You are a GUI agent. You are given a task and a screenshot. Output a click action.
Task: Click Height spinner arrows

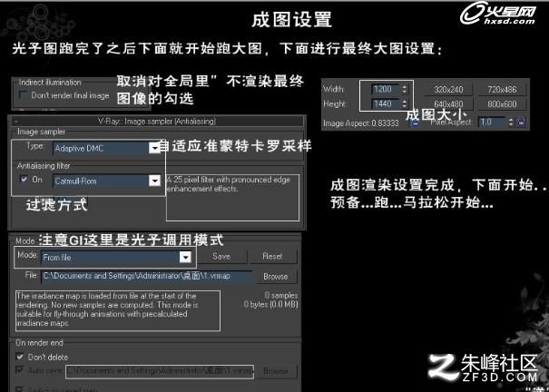(x=405, y=104)
